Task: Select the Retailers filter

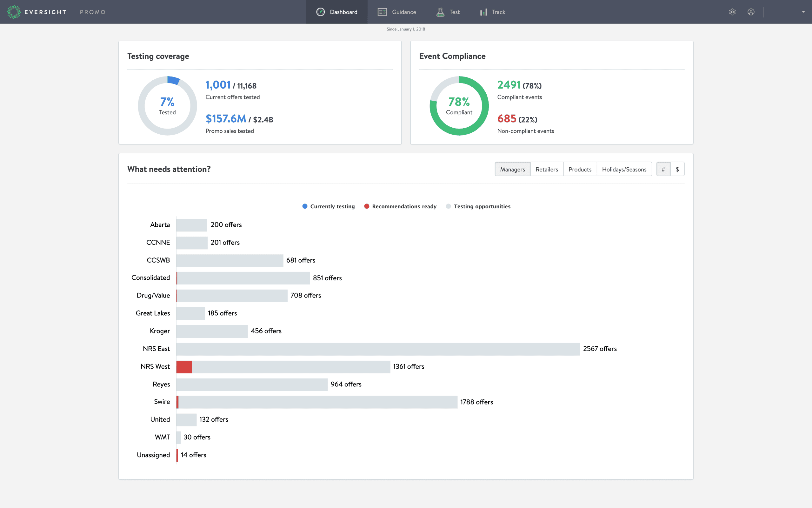Action: pos(547,169)
